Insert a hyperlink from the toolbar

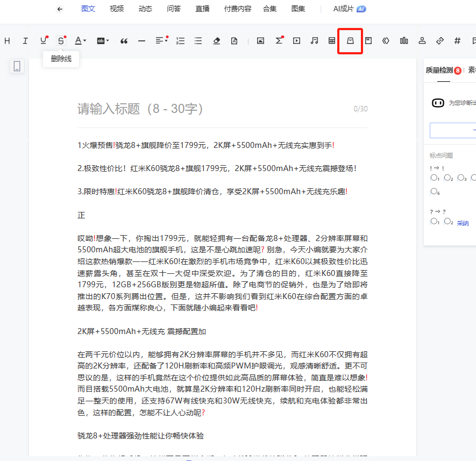pyautogui.click(x=439, y=40)
